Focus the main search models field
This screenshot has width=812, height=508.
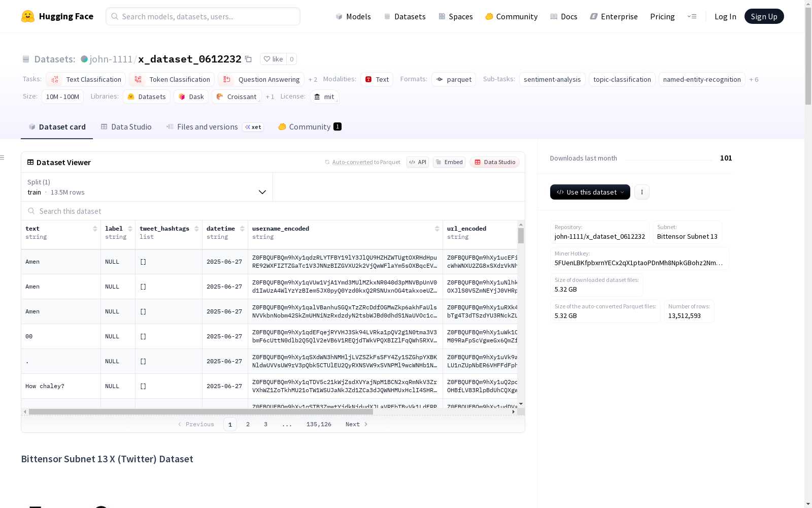click(x=203, y=16)
